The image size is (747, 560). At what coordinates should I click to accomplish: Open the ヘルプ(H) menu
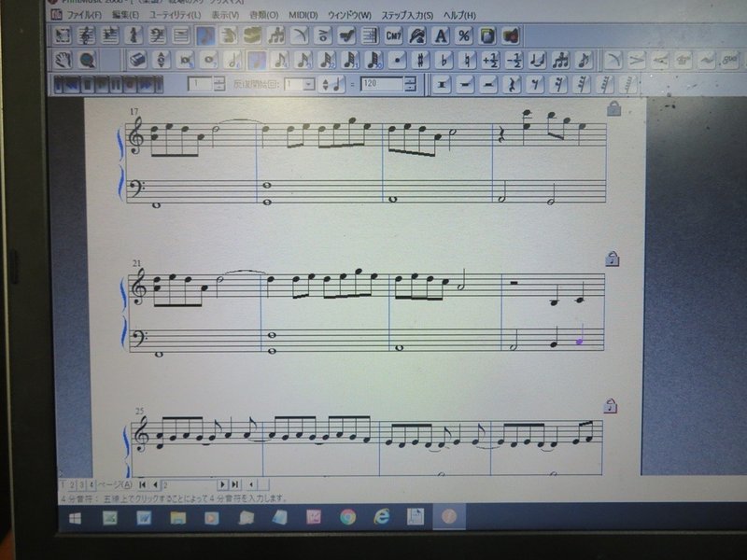click(x=459, y=15)
